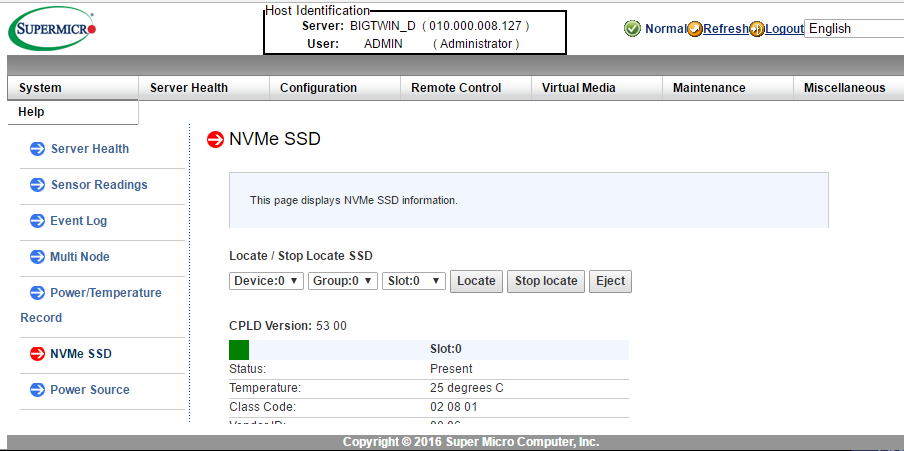Click the red arrow icon next to NVMe SSD heading
904x451 pixels.
point(215,140)
